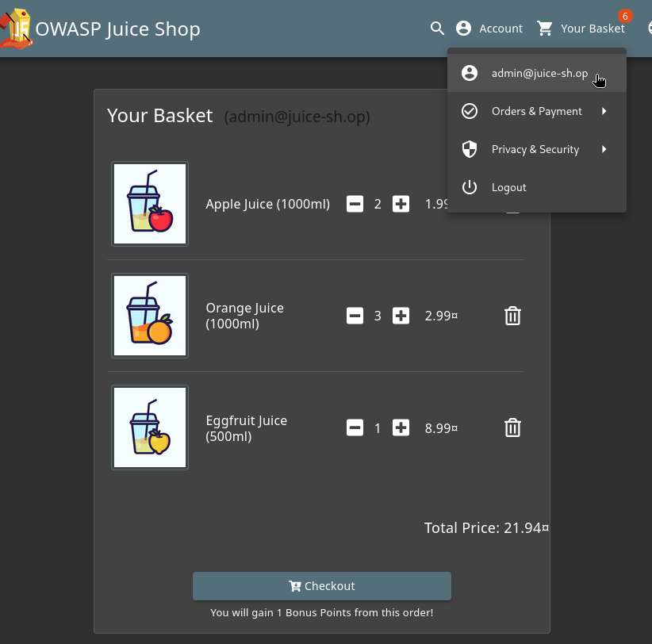Decrease Orange Juice quantity with minus

click(x=355, y=316)
